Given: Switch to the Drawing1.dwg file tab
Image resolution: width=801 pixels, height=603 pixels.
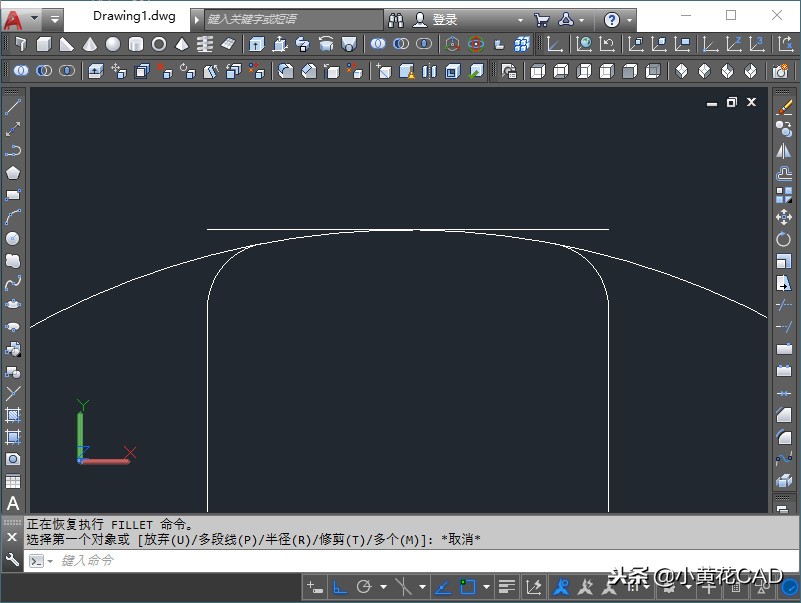Looking at the screenshot, I should 133,15.
